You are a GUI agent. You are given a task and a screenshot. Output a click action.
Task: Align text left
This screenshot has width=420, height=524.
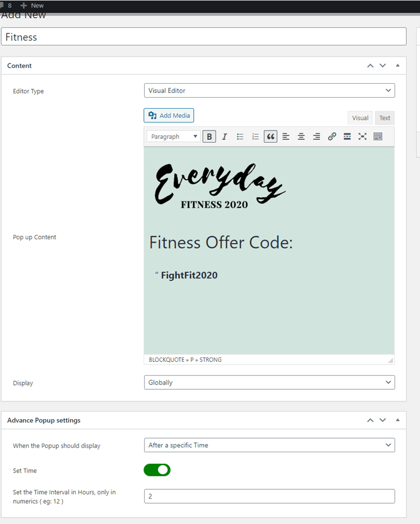pos(286,136)
